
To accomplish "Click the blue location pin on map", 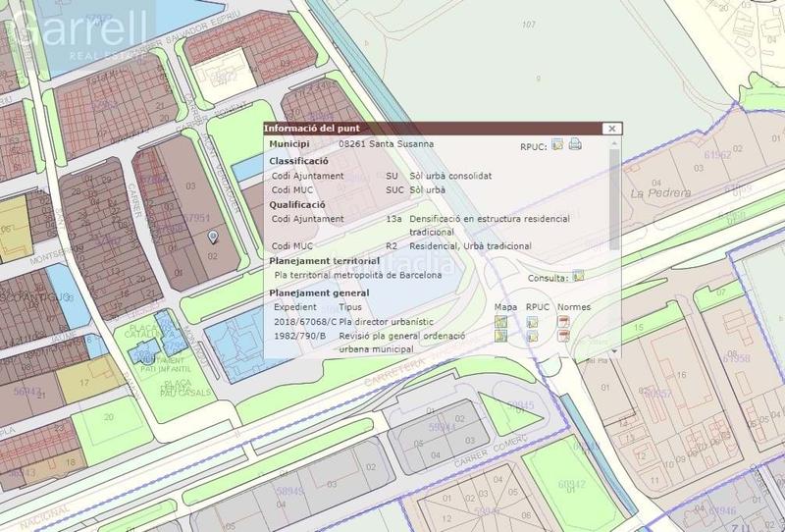I will click(x=214, y=237).
